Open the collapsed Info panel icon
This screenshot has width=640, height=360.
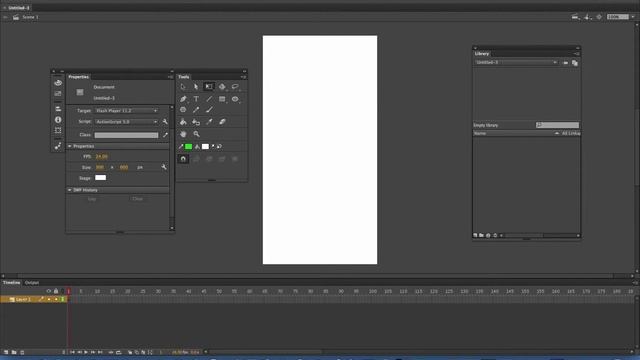[58, 120]
